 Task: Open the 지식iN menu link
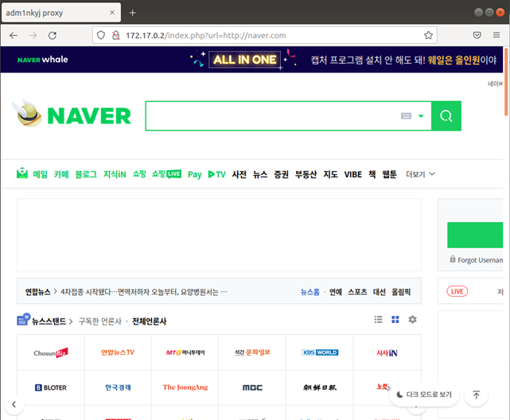[x=115, y=174]
